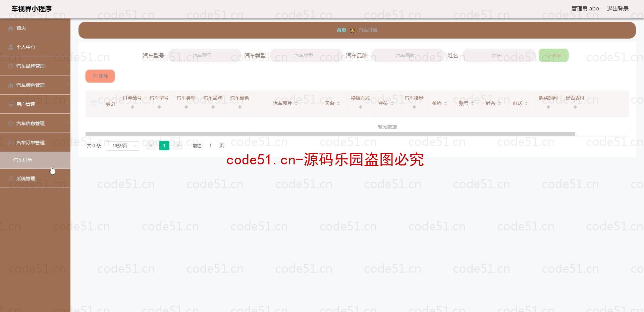Screen dimensions: 644x312
Task: Click the 车视界小程序 title
Action: [x=32, y=9]
